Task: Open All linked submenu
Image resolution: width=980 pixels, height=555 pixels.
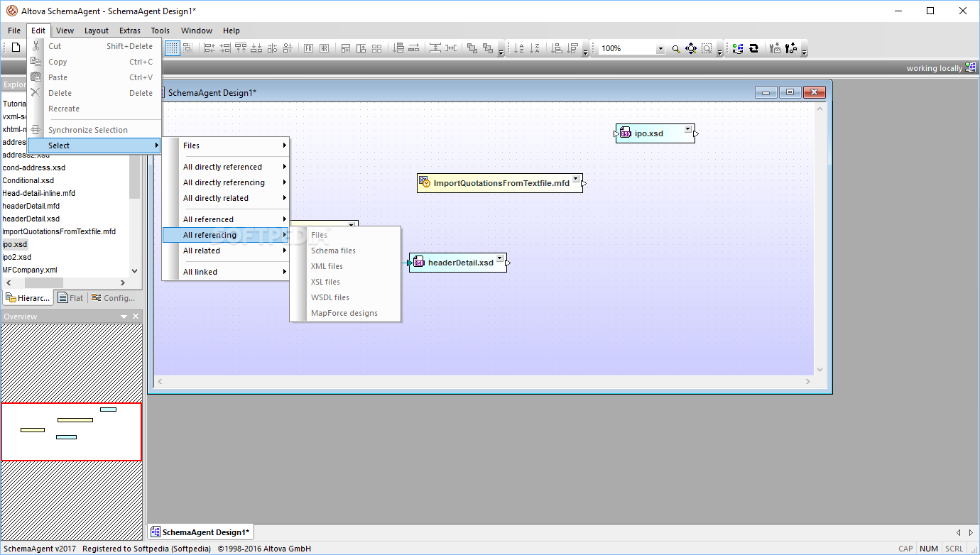Action: click(226, 272)
